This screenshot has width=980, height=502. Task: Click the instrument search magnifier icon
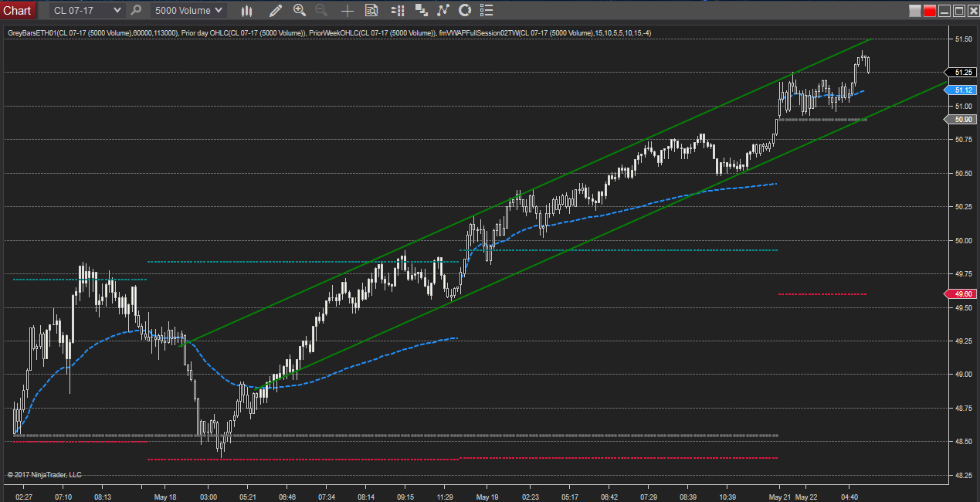click(137, 10)
